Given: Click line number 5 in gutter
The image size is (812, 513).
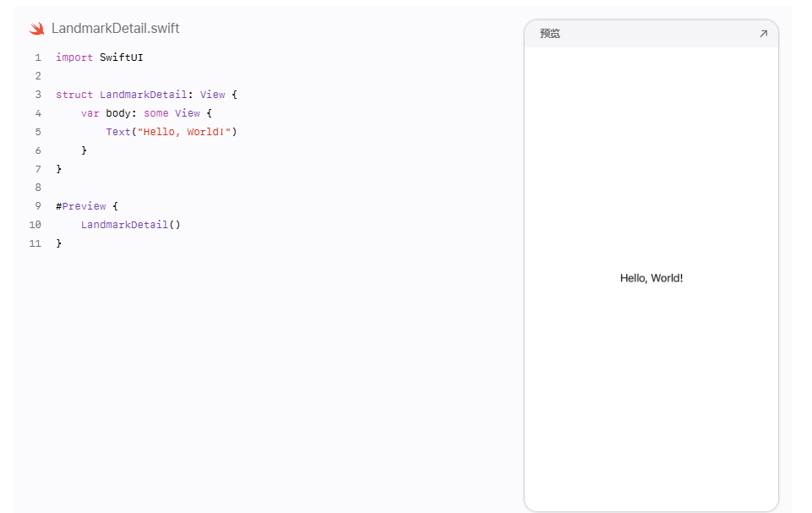Looking at the screenshot, I should click(x=38, y=132).
